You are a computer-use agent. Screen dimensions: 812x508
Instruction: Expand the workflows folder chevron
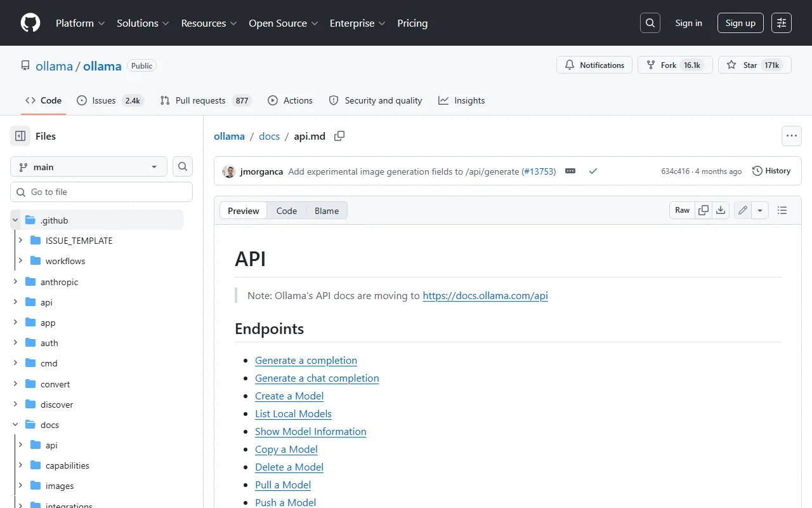point(20,261)
